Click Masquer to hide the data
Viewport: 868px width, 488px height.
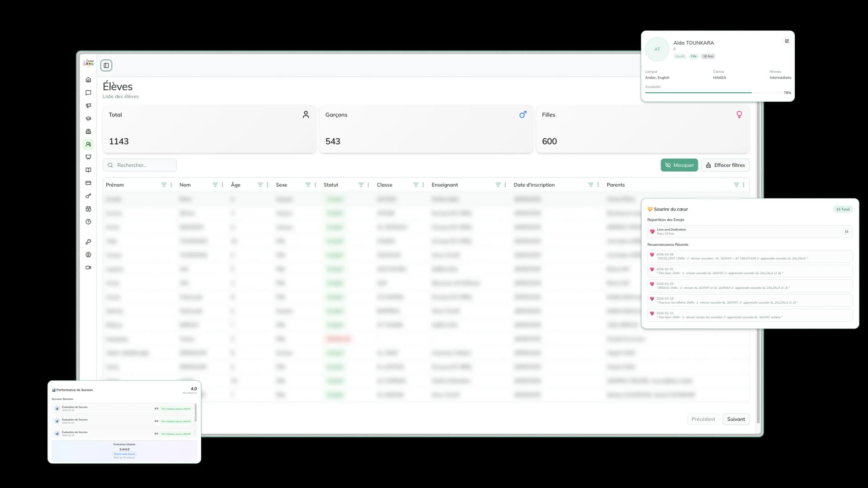(x=679, y=165)
